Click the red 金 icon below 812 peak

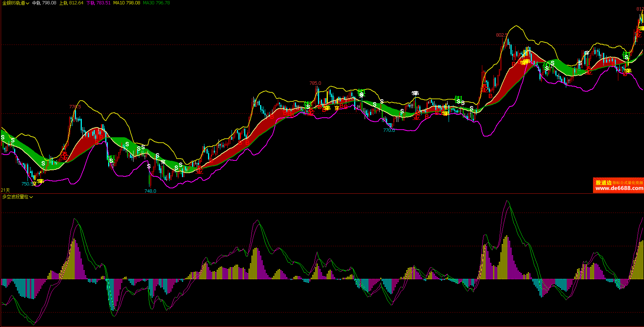(x=638, y=33)
